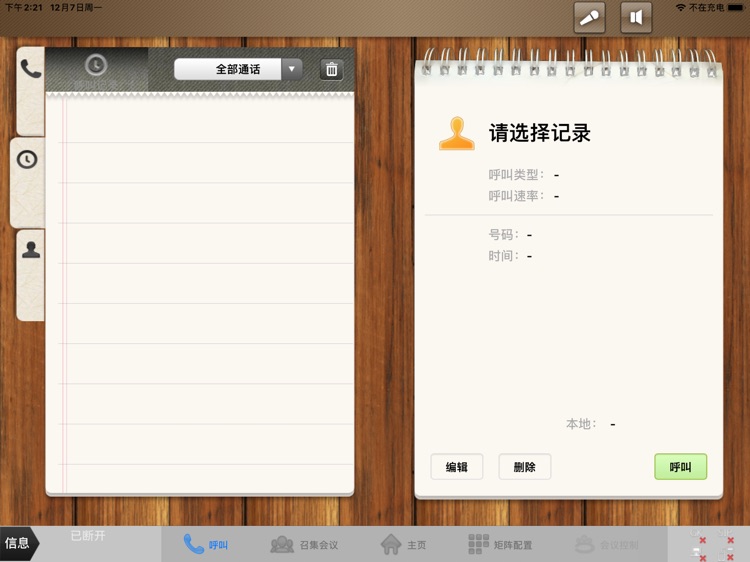The width and height of the screenshot is (750, 562).
Task: Click the trash icon to clear call records
Action: 331,70
